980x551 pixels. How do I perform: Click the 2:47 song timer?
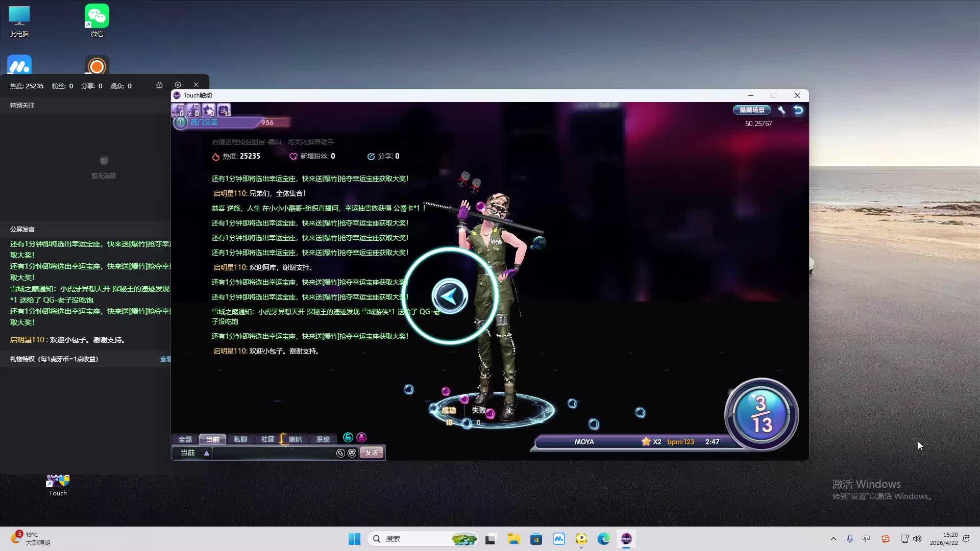tap(712, 442)
